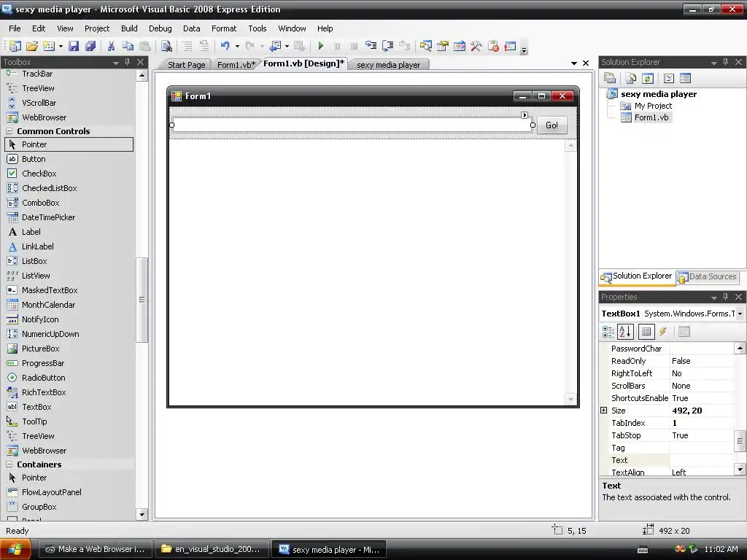Click the Copy toolbar icon
The height and width of the screenshot is (560, 747).
tap(128, 46)
